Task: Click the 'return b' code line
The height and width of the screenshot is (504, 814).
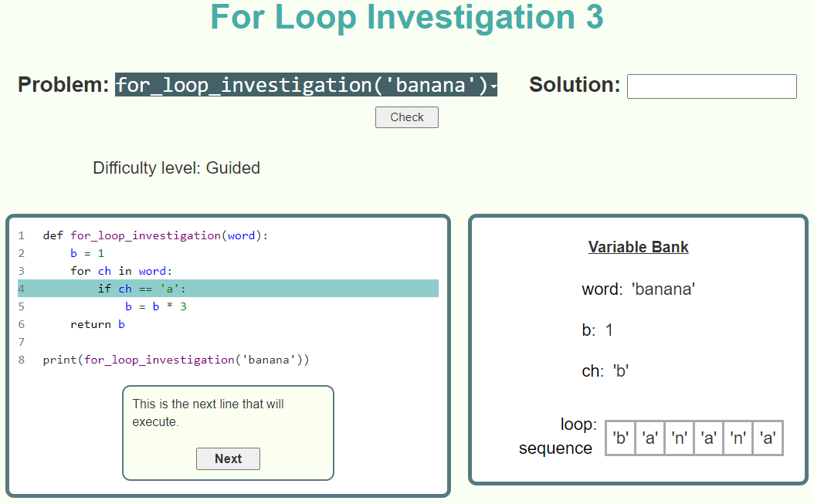Action: (x=97, y=324)
